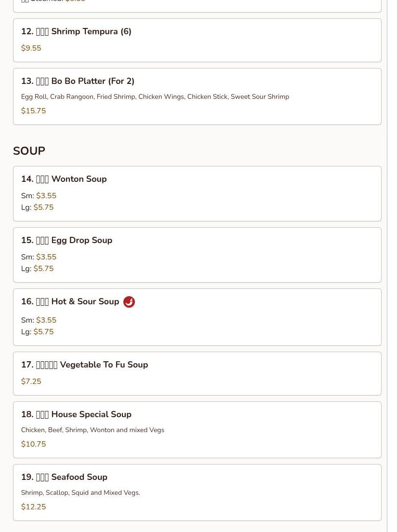The height and width of the screenshot is (532, 397).
Task: Choose the Wonton Soup menu item
Action: (x=197, y=194)
